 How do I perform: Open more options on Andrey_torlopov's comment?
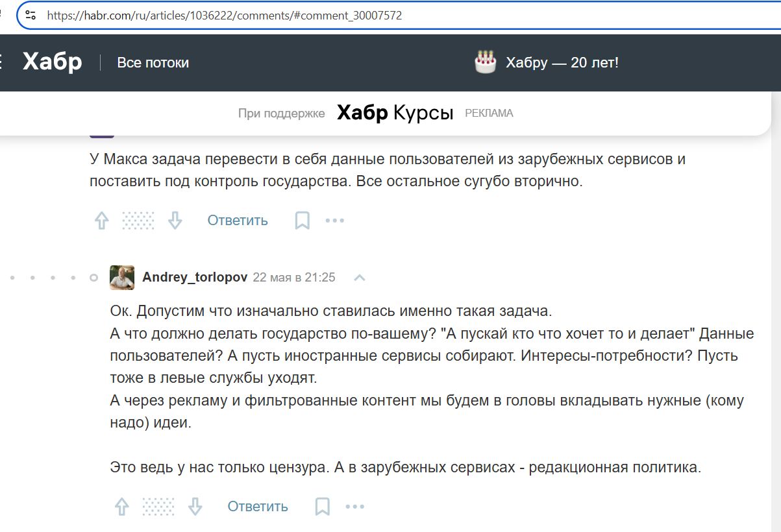354,507
